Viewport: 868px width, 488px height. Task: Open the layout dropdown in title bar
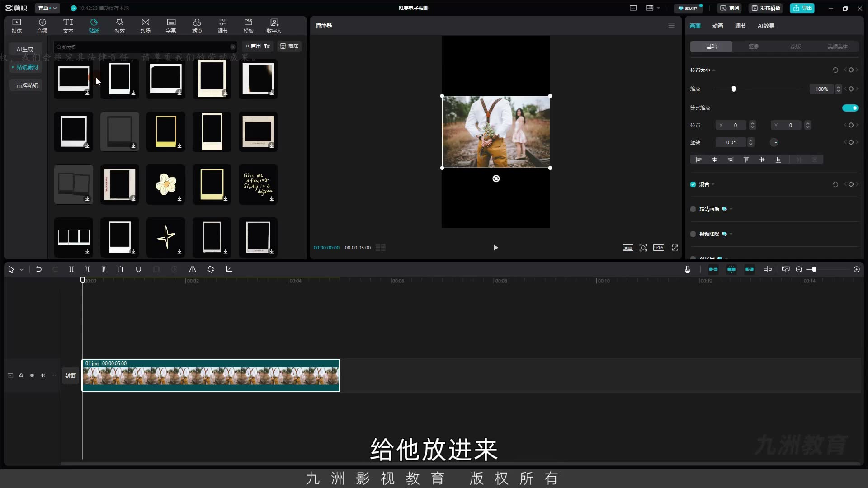click(x=653, y=8)
